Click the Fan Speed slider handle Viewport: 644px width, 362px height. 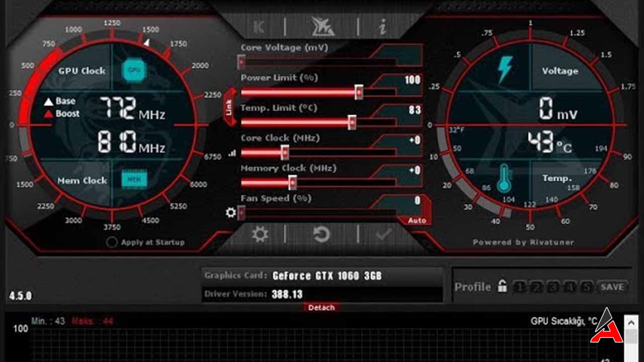242,213
